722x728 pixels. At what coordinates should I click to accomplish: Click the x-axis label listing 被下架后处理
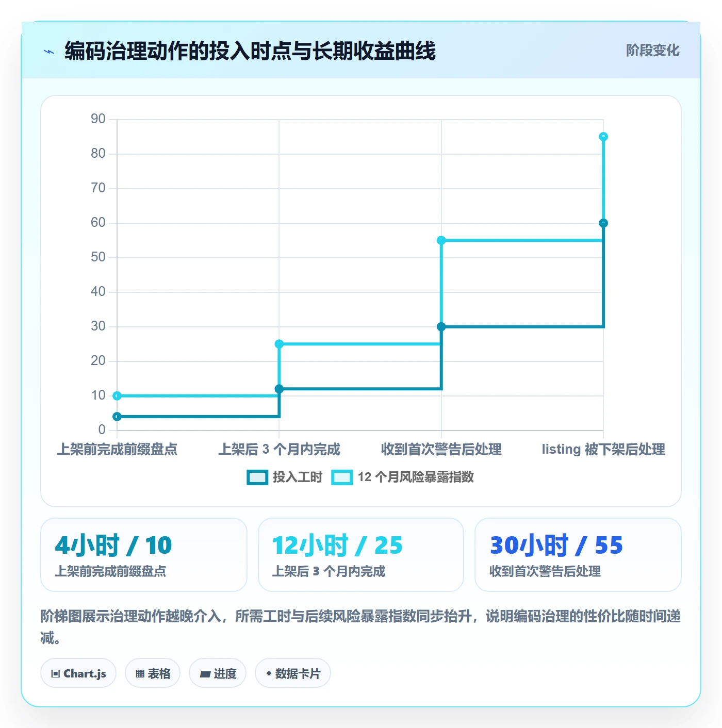click(603, 449)
